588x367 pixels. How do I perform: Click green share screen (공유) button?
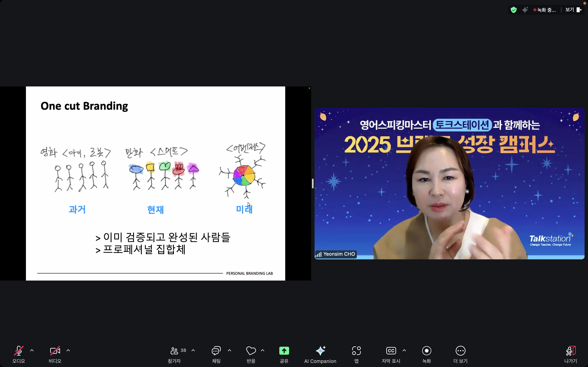click(x=284, y=351)
